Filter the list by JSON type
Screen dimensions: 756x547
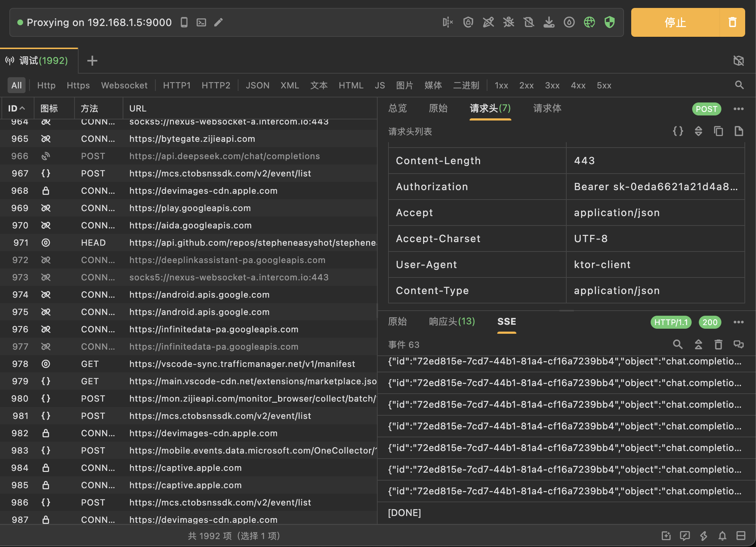(x=258, y=86)
